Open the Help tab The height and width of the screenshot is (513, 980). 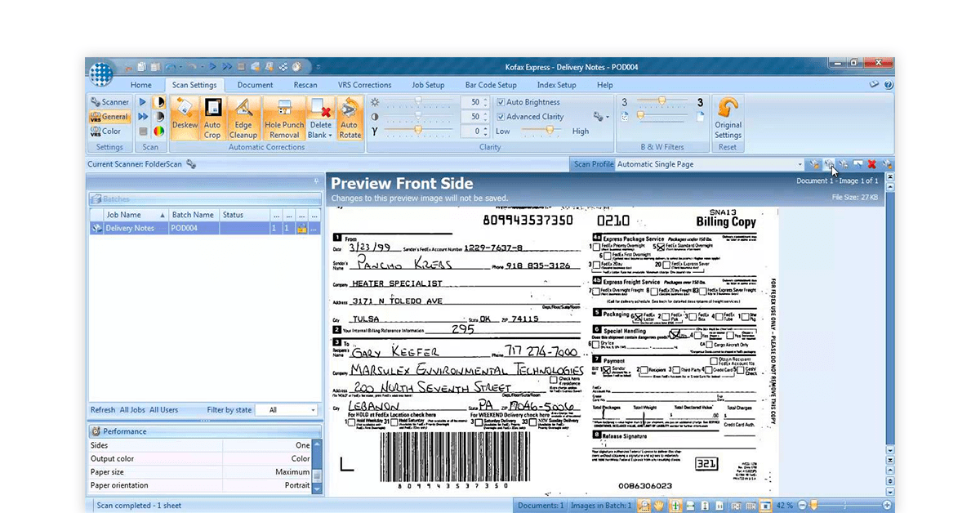(604, 85)
